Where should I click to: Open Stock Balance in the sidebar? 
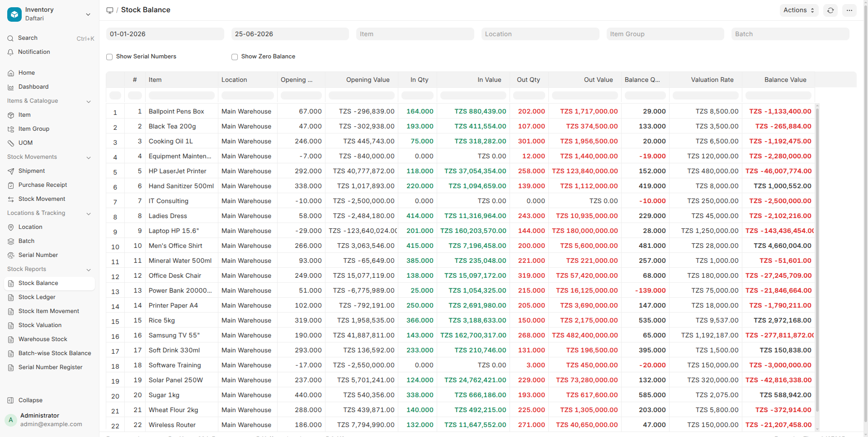[x=49, y=283]
